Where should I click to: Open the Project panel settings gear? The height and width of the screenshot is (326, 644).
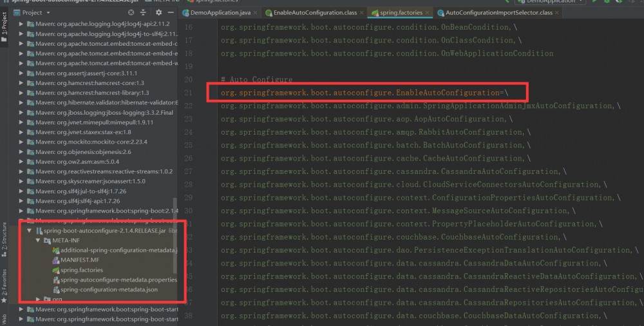point(158,12)
